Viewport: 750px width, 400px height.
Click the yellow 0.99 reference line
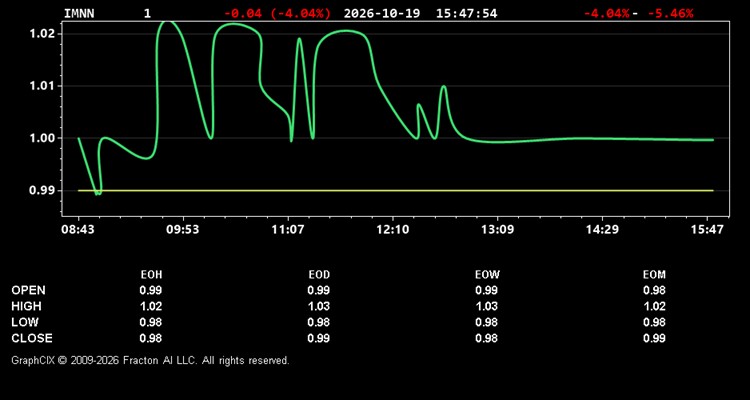click(396, 190)
